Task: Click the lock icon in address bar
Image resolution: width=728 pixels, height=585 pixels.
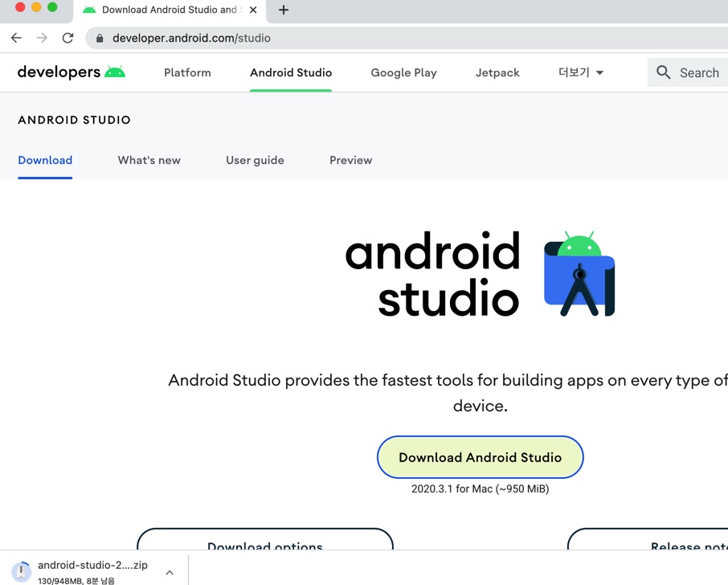Action: point(100,38)
